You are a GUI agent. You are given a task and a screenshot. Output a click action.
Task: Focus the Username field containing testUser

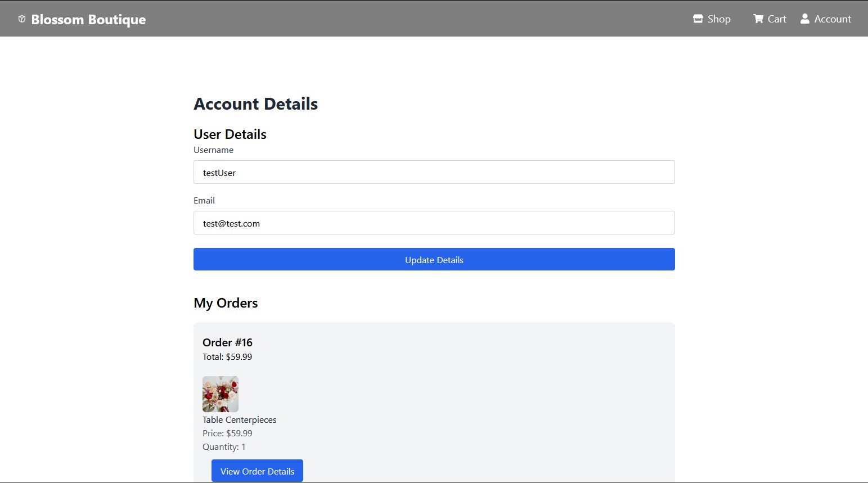(434, 172)
